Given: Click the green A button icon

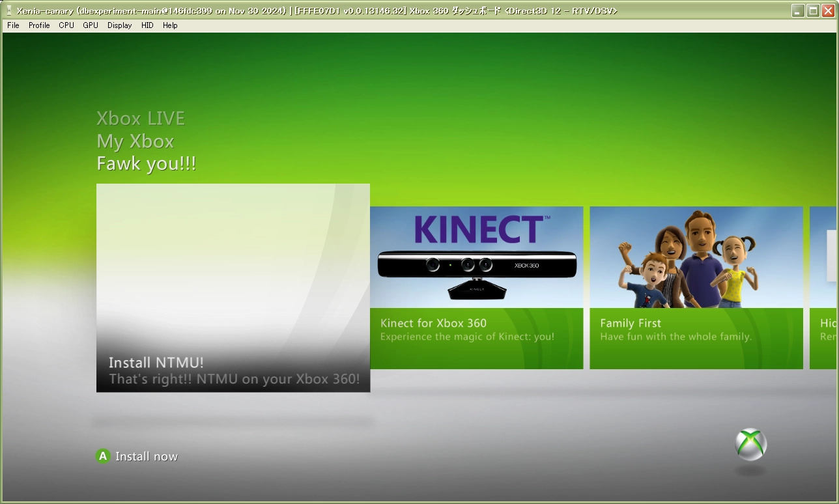Looking at the screenshot, I should pos(103,456).
